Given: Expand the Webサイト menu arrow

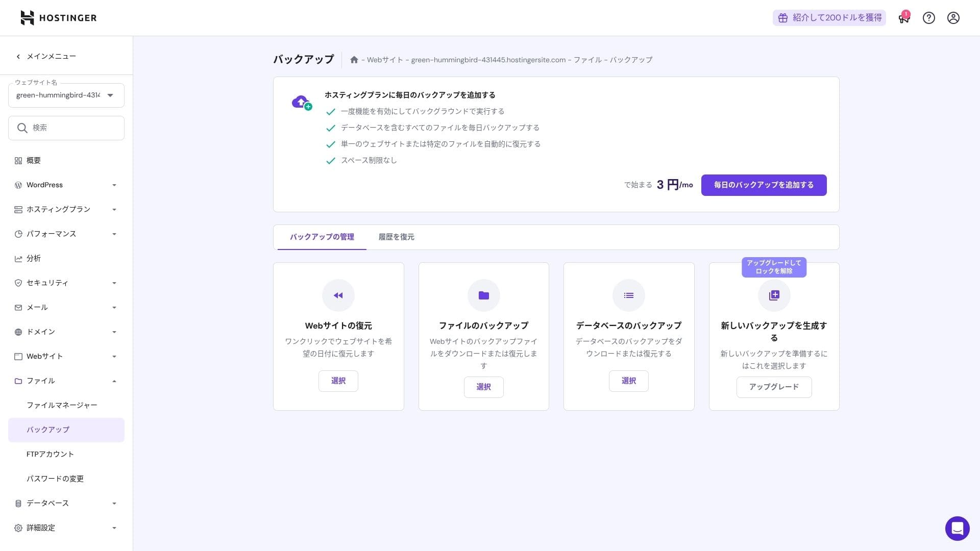Looking at the screenshot, I should coord(114,357).
